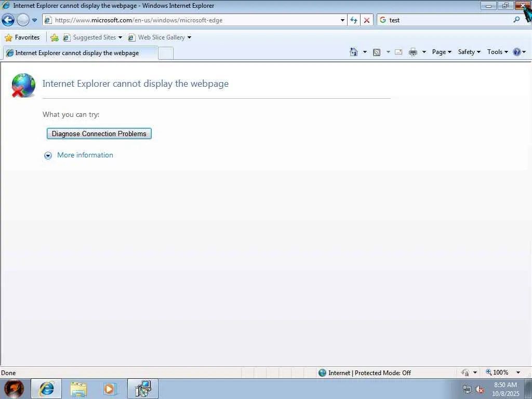
Task: Click the 'Done' status bar text
Action: tap(8, 373)
